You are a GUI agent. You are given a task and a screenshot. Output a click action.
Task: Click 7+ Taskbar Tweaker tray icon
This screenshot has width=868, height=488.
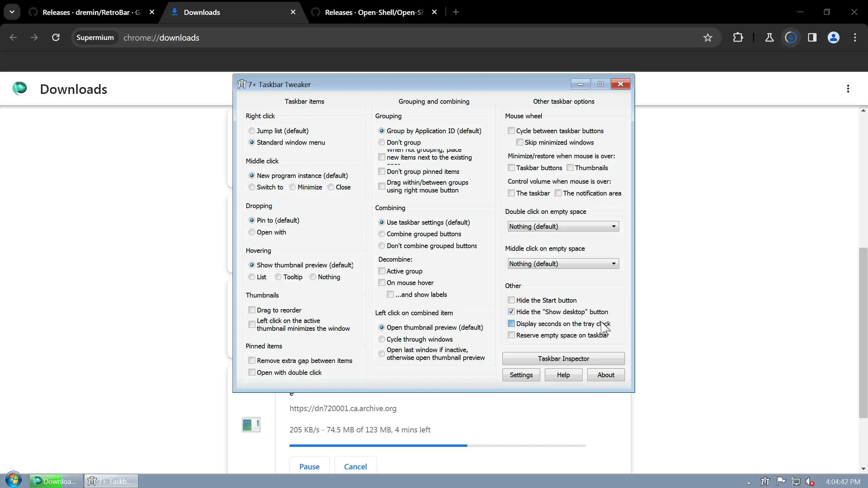point(765,482)
